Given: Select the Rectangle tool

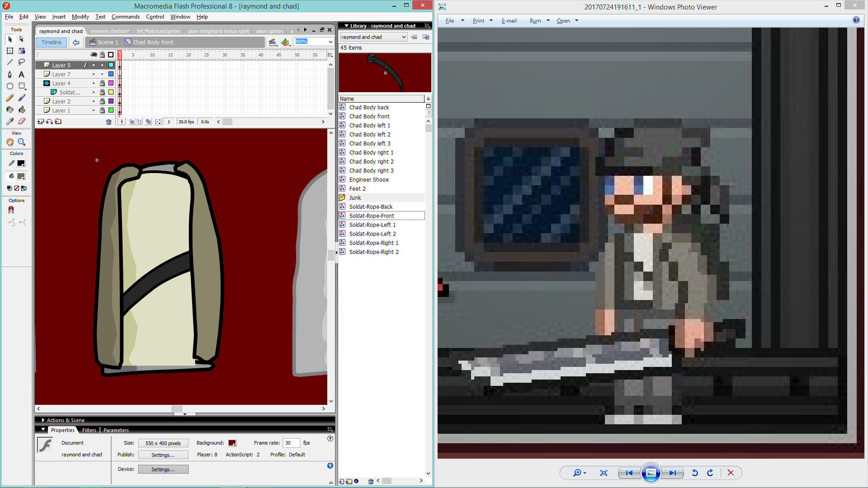Looking at the screenshot, I should point(21,86).
